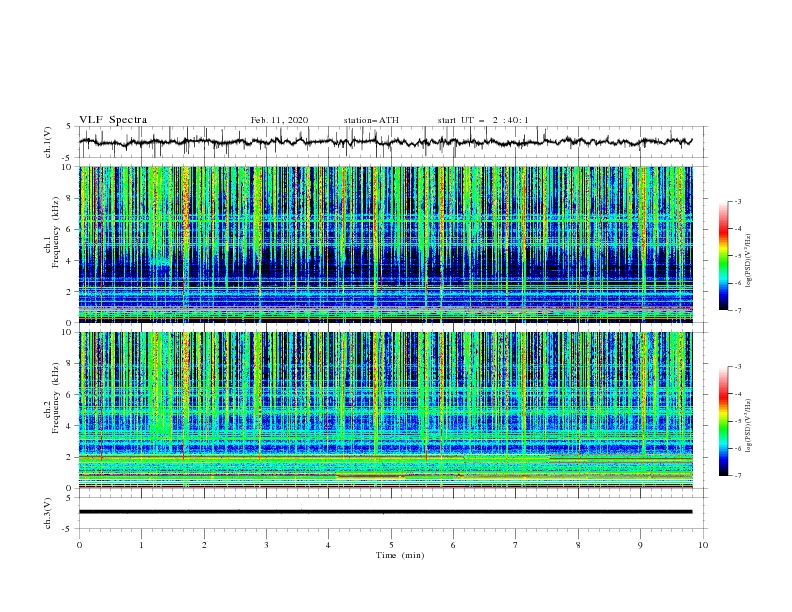The height and width of the screenshot is (612, 792).
Task: Click the "8" kHz tick on ch.1 axis
Action: point(70,198)
